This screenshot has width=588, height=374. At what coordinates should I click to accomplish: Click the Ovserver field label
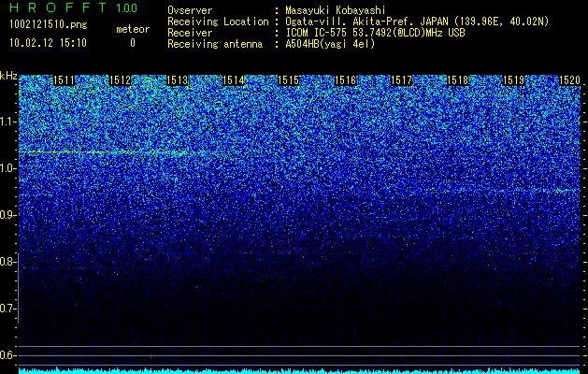pyautogui.click(x=190, y=10)
